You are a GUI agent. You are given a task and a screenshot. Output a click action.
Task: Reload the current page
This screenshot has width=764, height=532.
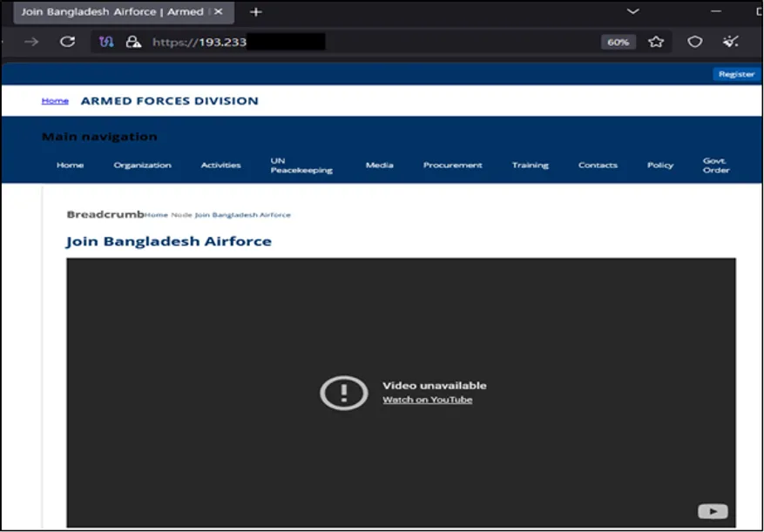point(67,42)
